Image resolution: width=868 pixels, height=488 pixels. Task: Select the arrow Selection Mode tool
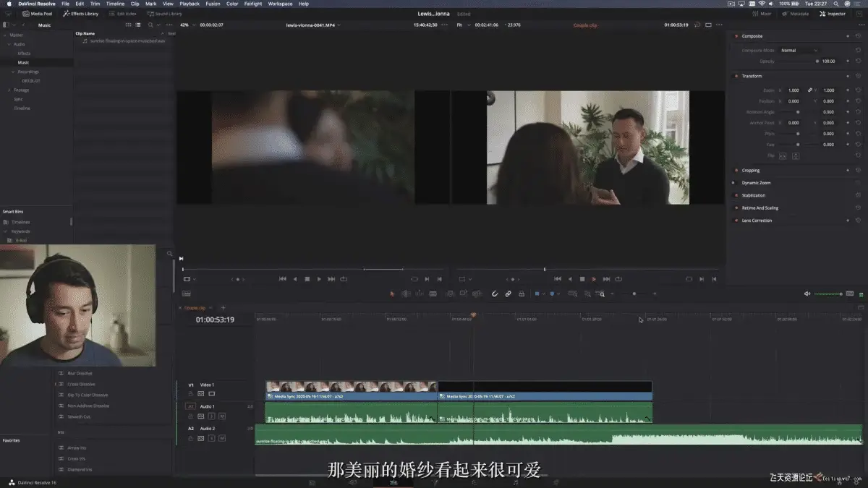(393, 294)
